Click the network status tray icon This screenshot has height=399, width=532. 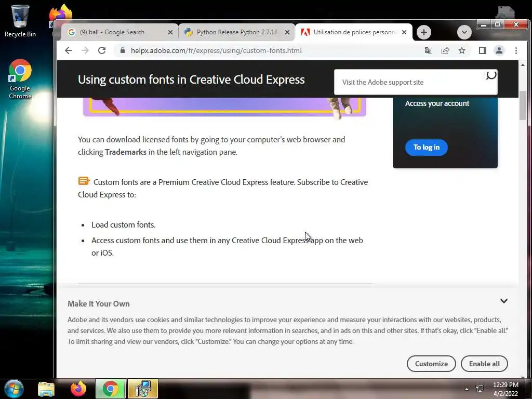[x=480, y=389]
